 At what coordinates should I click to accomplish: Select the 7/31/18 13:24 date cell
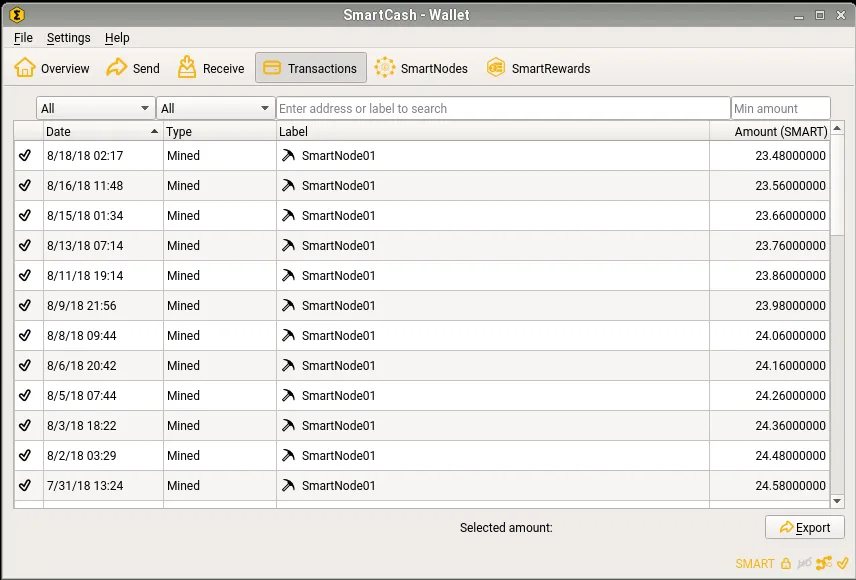(103, 486)
